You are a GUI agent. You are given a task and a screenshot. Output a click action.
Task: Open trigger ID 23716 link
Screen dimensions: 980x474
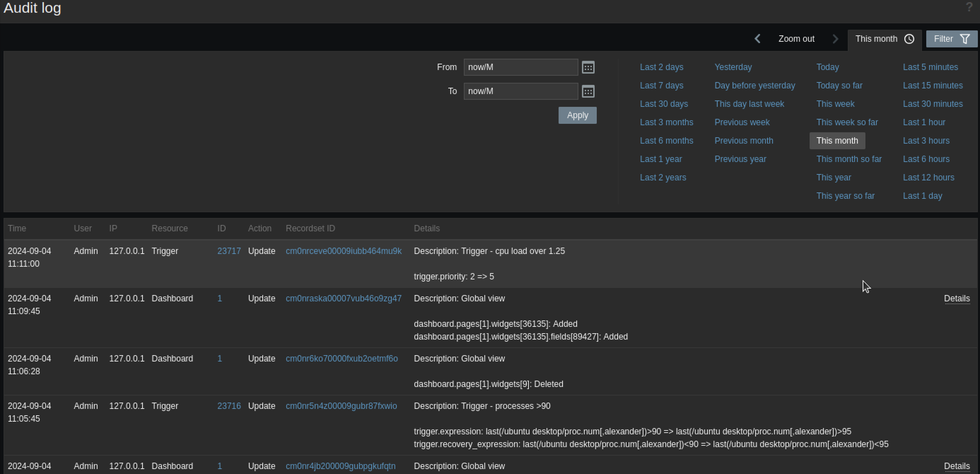point(229,406)
